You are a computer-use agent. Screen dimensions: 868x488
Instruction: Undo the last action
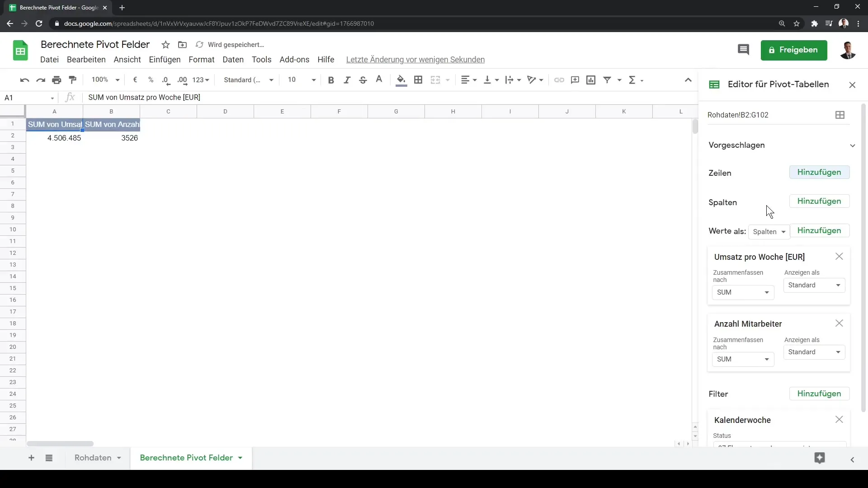coord(24,80)
